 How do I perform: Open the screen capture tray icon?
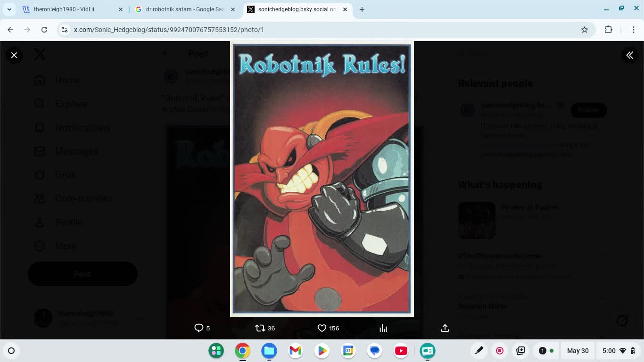(x=520, y=351)
